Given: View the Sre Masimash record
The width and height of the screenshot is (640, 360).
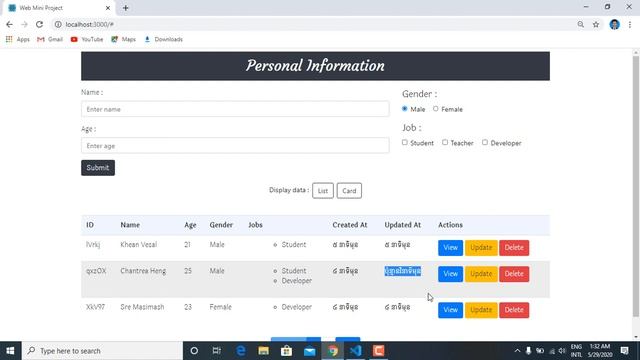Looking at the screenshot, I should [450, 310].
